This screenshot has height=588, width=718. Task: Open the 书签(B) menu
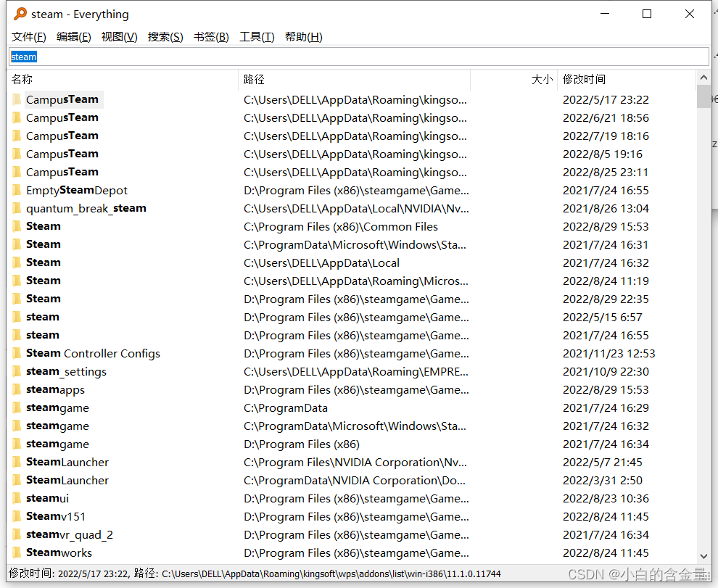(x=211, y=37)
